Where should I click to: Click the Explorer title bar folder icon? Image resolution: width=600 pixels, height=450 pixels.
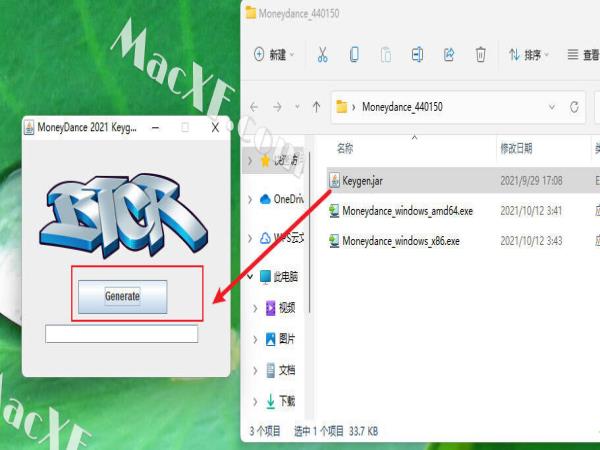click(251, 13)
